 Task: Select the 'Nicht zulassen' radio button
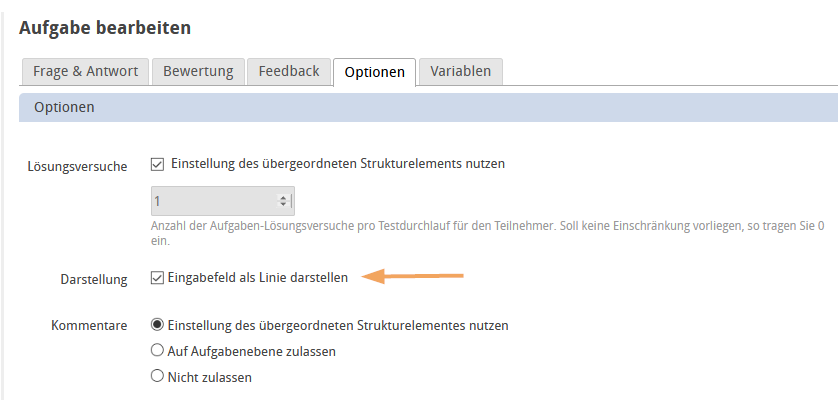pyautogui.click(x=157, y=377)
